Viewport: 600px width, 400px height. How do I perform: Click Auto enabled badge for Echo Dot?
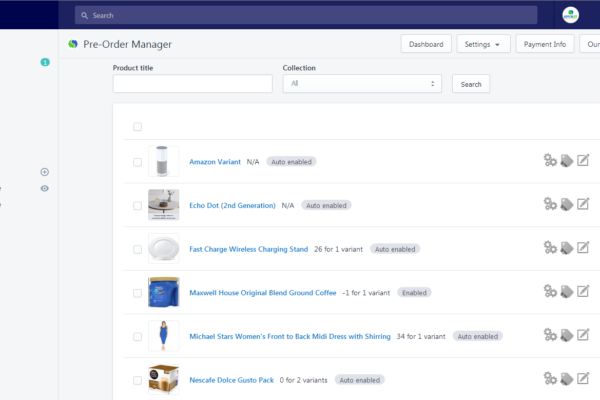(x=326, y=206)
